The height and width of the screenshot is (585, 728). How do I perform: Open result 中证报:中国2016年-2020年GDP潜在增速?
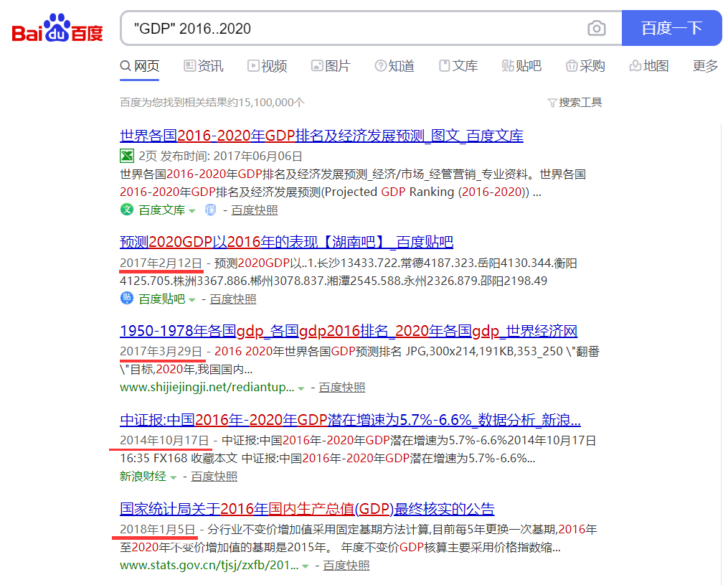350,420
